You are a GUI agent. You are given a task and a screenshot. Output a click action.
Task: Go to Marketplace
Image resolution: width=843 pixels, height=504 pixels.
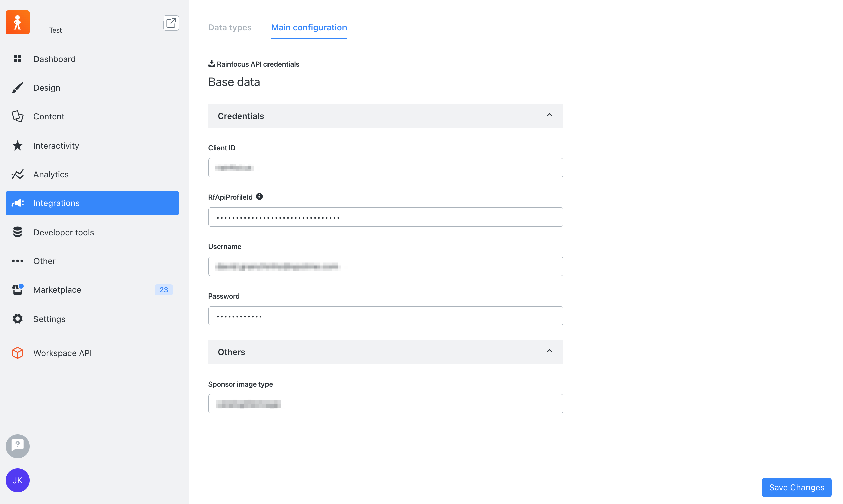(x=92, y=290)
